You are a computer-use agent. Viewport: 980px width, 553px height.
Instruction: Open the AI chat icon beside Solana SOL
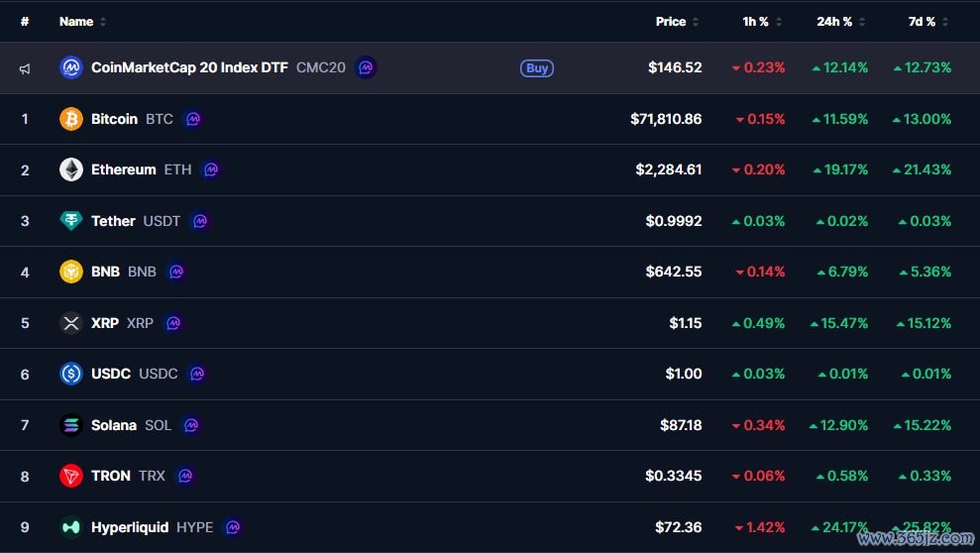[191, 425]
